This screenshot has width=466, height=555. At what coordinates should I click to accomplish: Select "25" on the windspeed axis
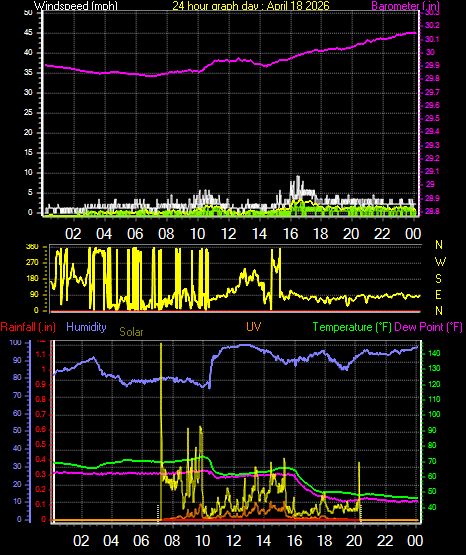click(28, 113)
